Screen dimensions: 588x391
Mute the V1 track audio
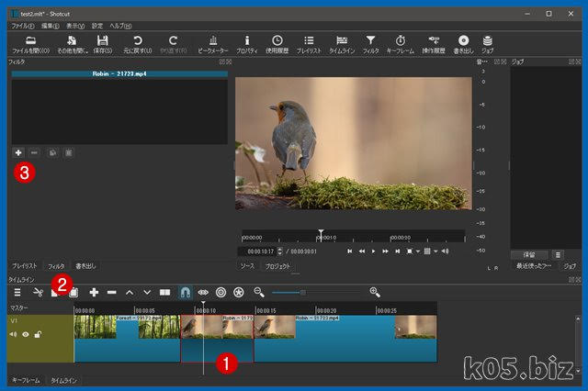coord(14,334)
